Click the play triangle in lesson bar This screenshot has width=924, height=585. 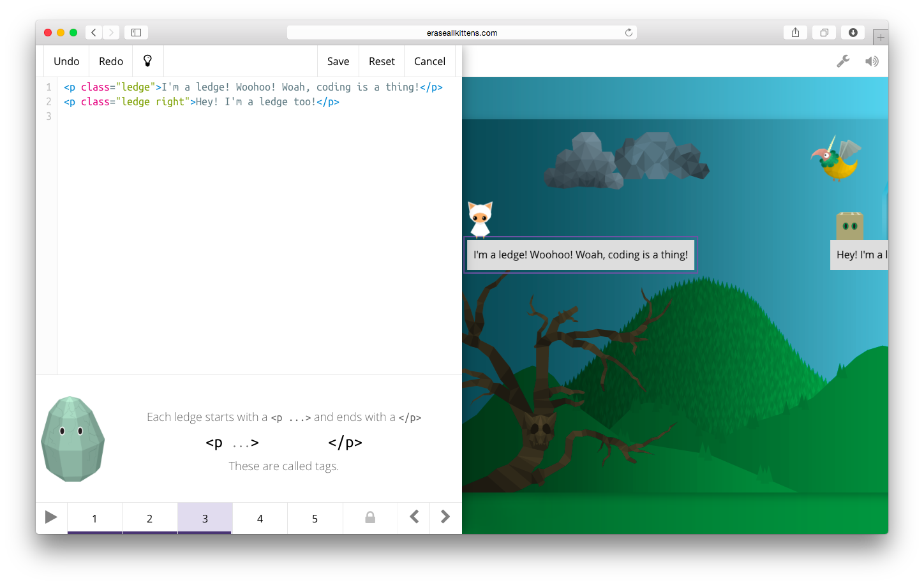(x=51, y=517)
